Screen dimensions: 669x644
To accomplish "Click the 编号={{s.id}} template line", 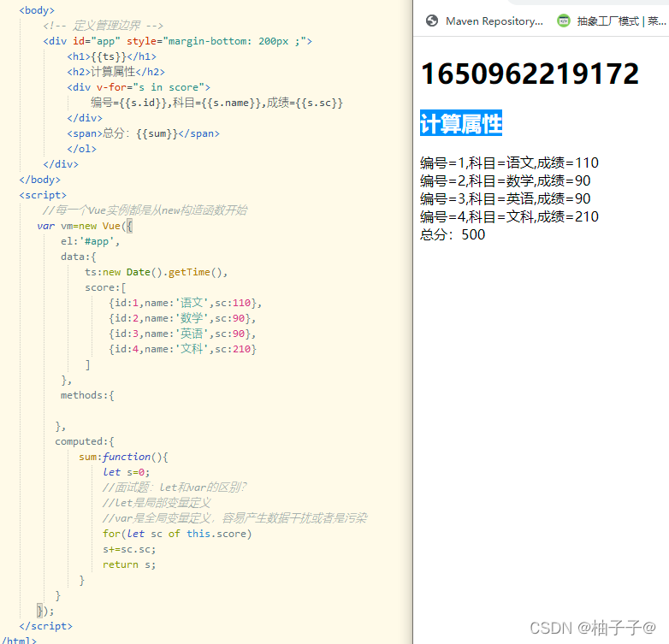I will (216, 103).
